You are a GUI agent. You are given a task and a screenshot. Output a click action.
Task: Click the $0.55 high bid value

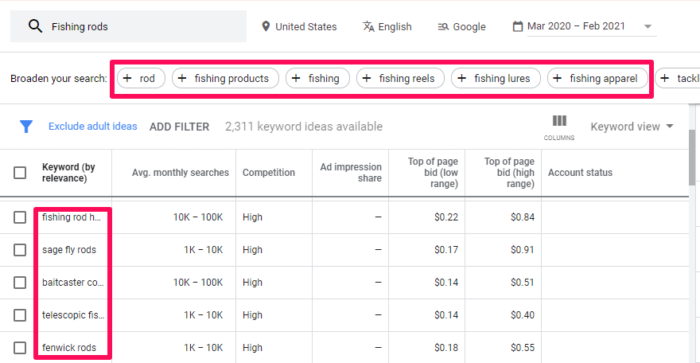pos(522,347)
